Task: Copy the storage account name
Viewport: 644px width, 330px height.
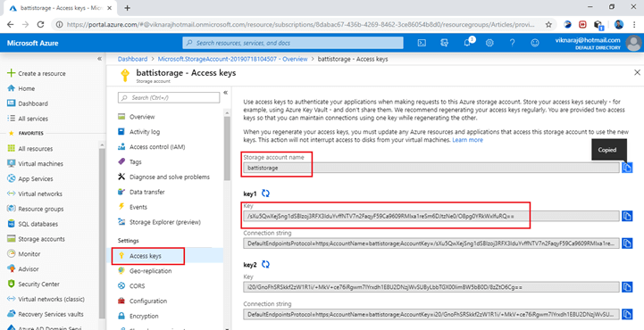Action: tap(627, 168)
